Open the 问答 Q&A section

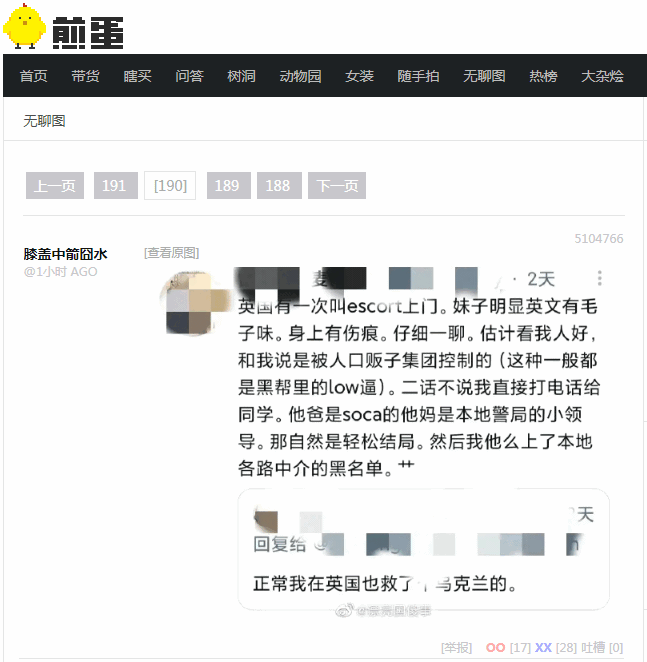(x=189, y=76)
